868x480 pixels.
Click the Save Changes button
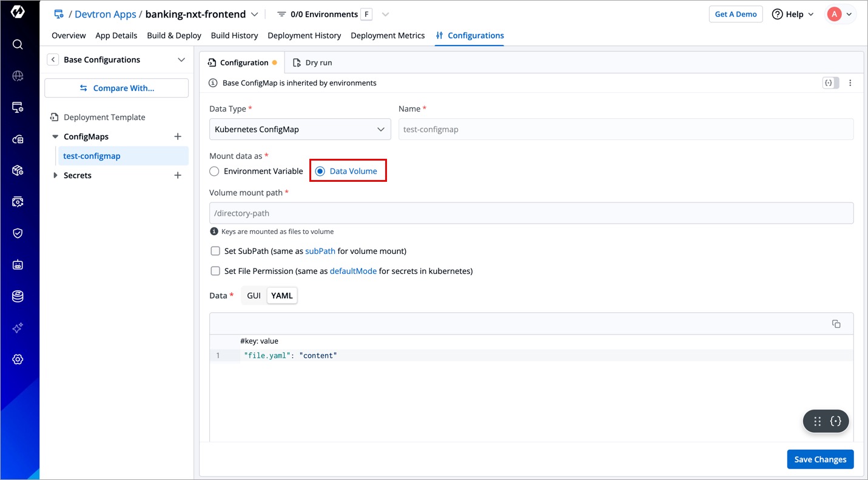pos(820,459)
